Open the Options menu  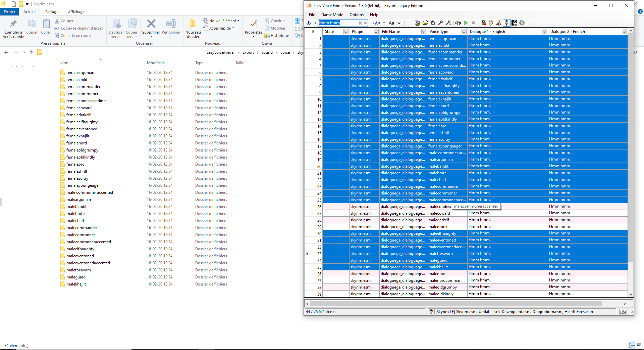(357, 15)
